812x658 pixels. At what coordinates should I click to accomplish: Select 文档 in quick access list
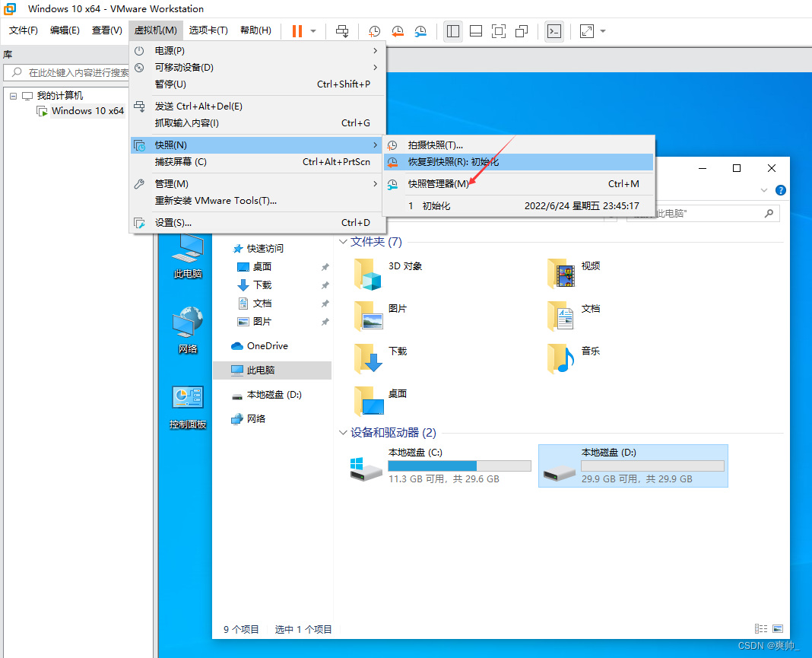pyautogui.click(x=262, y=303)
